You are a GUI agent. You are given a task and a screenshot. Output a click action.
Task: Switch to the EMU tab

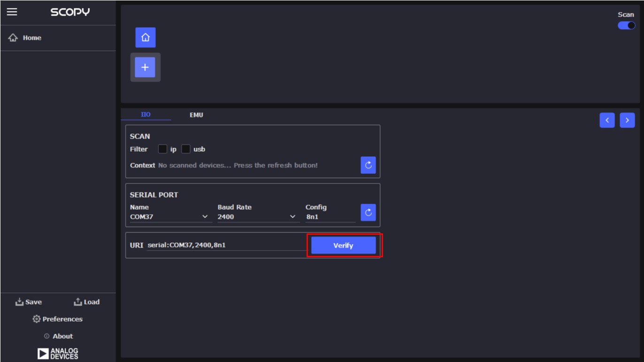click(x=197, y=114)
